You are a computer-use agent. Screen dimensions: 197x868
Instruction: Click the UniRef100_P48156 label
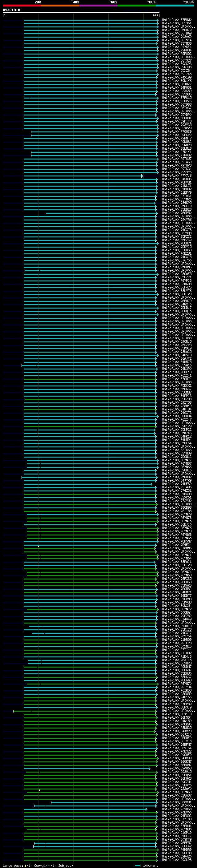point(177,697)
